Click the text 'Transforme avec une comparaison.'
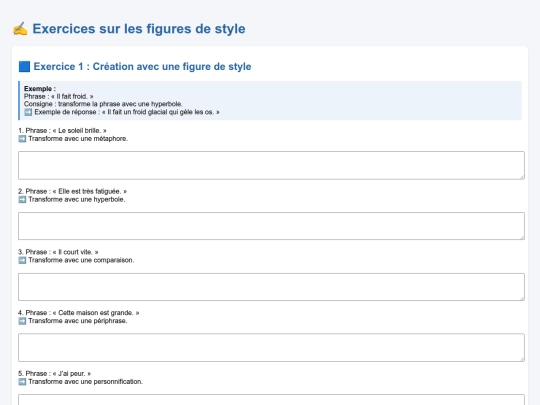 click(81, 260)
